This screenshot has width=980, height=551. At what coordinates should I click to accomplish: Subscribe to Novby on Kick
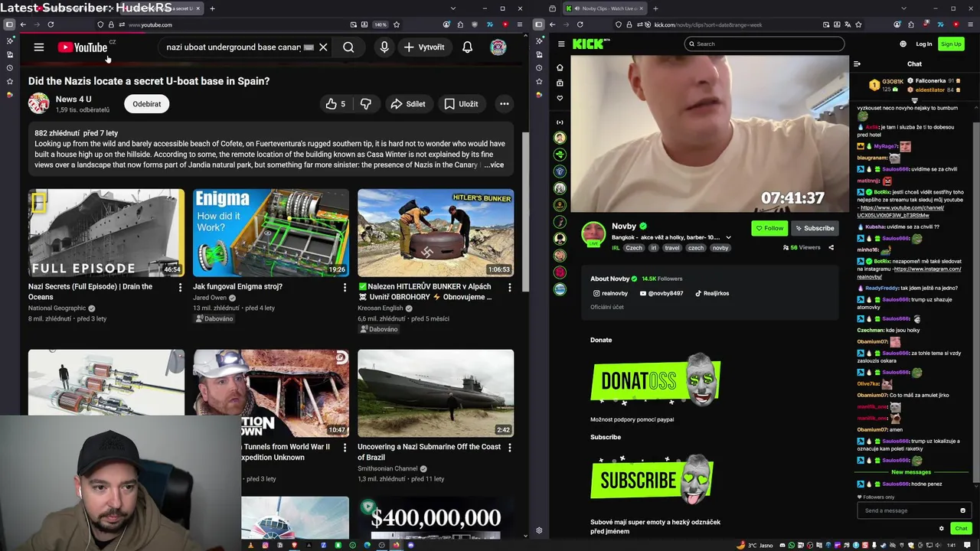pyautogui.click(x=815, y=228)
